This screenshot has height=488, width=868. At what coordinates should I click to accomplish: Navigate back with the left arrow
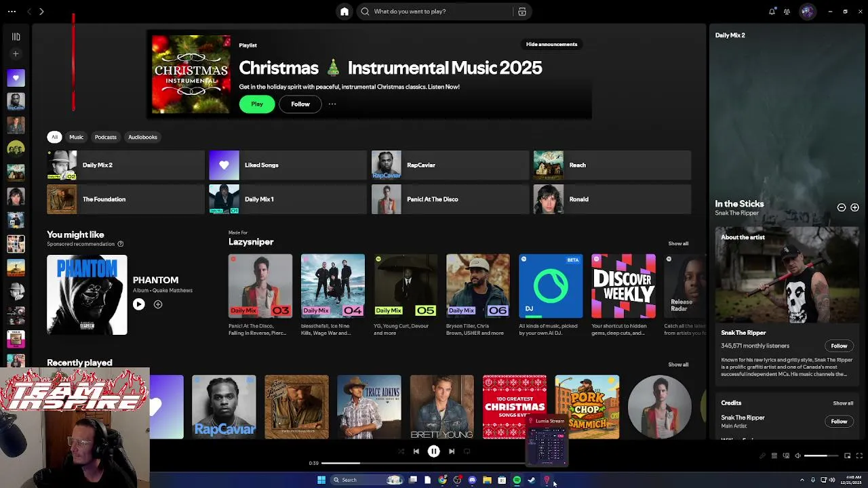click(x=29, y=12)
